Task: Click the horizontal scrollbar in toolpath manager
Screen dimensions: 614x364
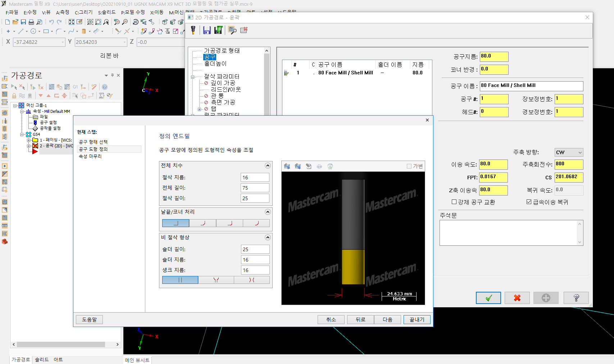Action: tap(61, 344)
